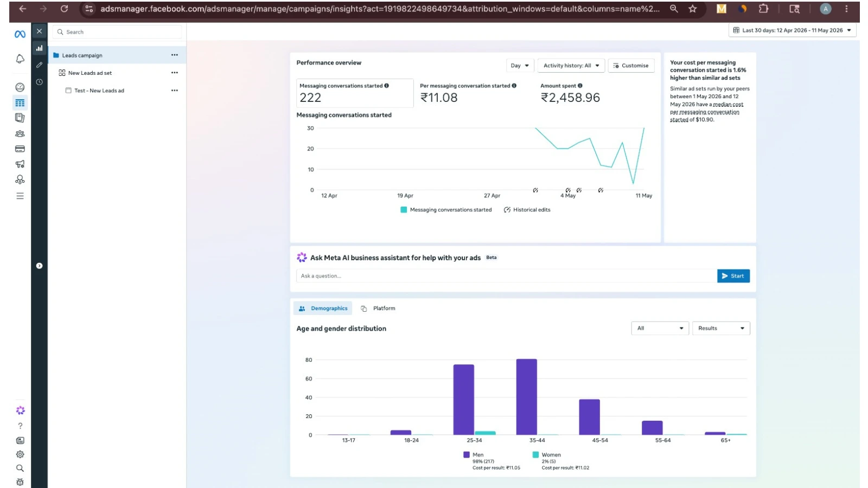Open the Meta logo home icon

point(20,34)
